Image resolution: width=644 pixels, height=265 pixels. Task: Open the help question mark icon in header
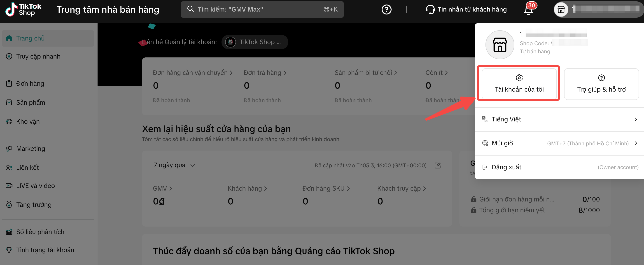(x=386, y=9)
